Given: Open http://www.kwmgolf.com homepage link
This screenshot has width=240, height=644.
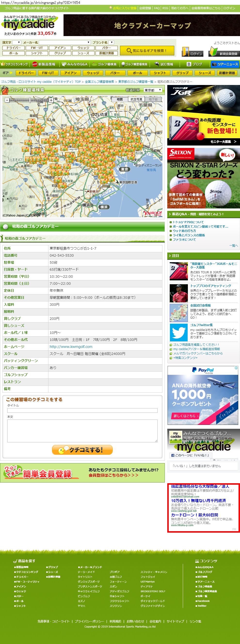Looking at the screenshot, I should [71, 346].
